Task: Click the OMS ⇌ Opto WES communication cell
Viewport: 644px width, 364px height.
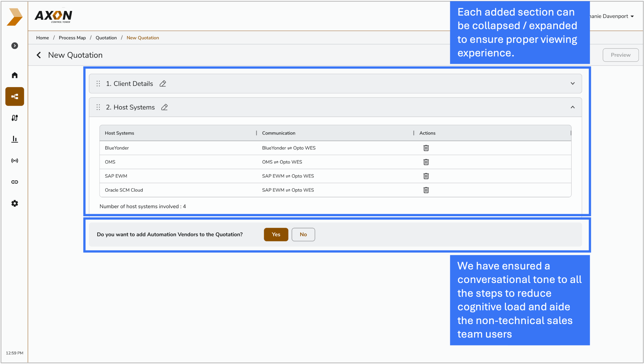Action: [282, 162]
